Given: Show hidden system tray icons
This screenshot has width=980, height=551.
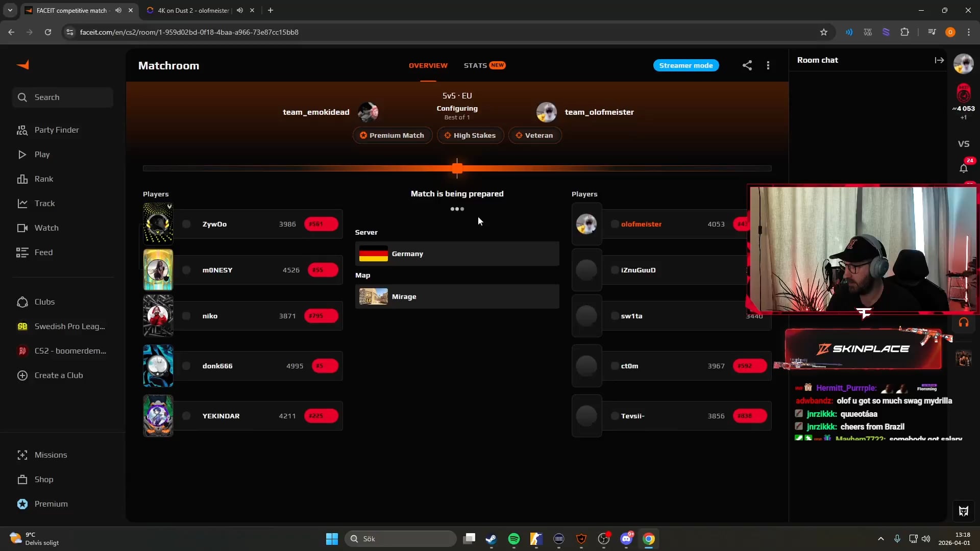Looking at the screenshot, I should [880, 539].
